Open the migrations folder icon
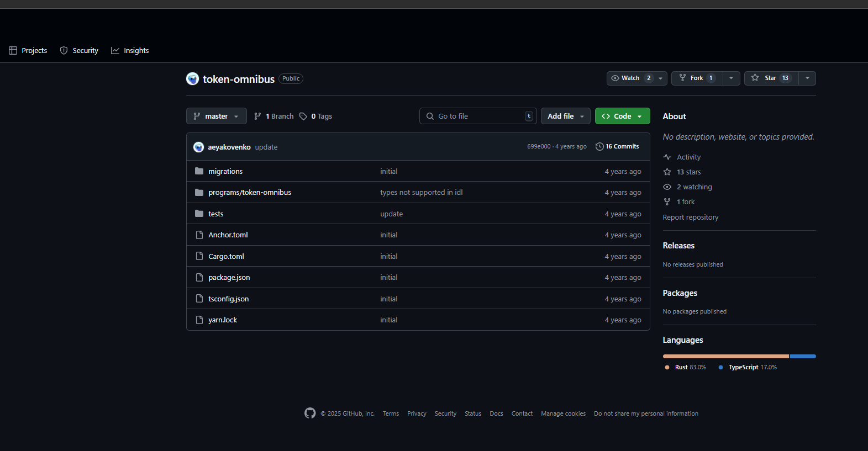 [199, 171]
